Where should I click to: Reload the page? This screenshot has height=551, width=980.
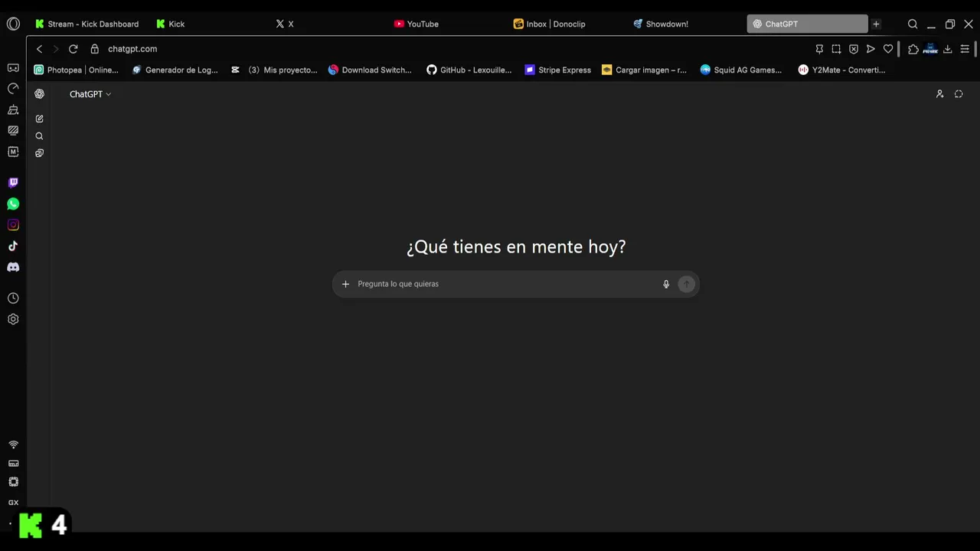(73, 49)
